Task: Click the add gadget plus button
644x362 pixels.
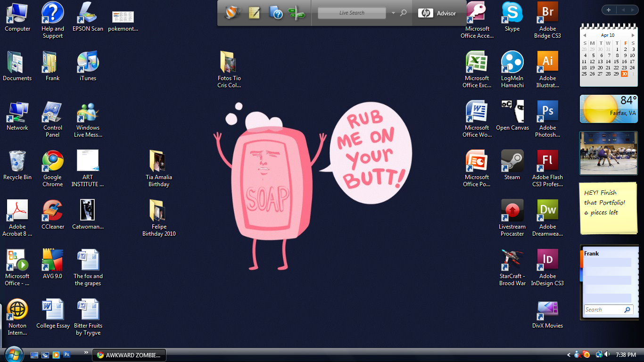Action: [609, 10]
